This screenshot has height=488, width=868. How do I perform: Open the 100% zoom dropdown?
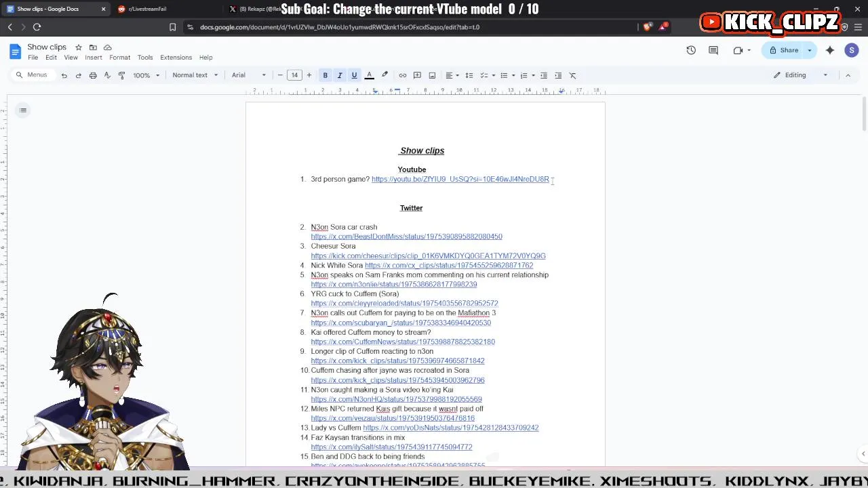(x=146, y=75)
